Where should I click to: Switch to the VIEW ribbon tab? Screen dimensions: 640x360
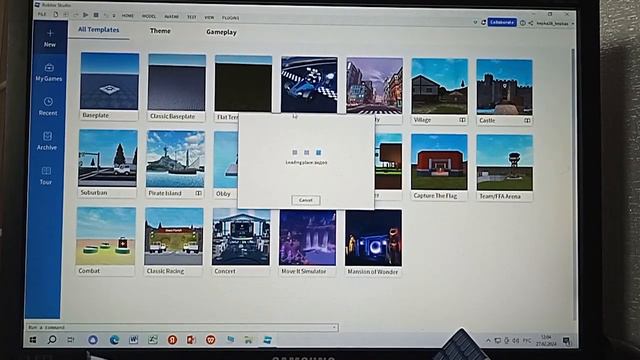tap(209, 18)
